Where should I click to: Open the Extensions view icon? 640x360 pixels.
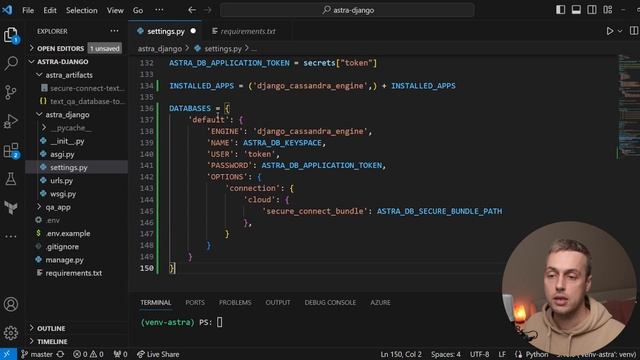click(11, 151)
